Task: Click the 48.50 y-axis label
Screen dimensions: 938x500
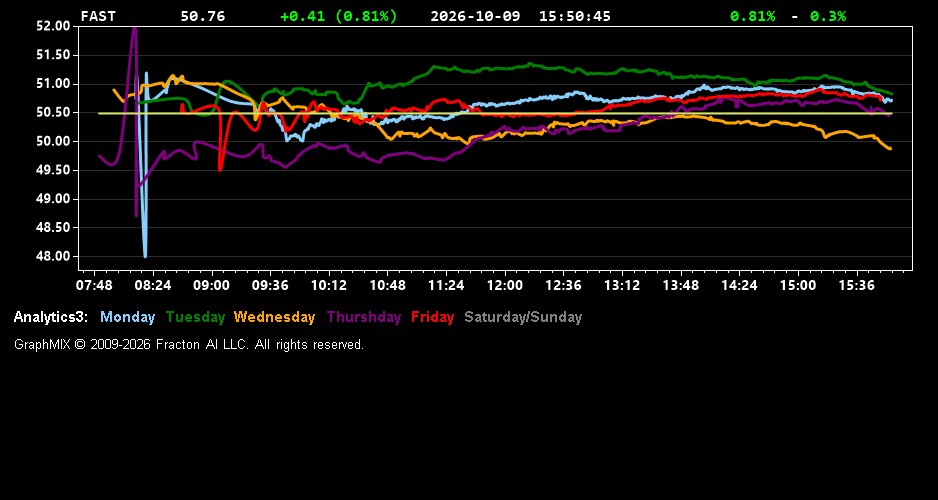Action: click(53, 227)
